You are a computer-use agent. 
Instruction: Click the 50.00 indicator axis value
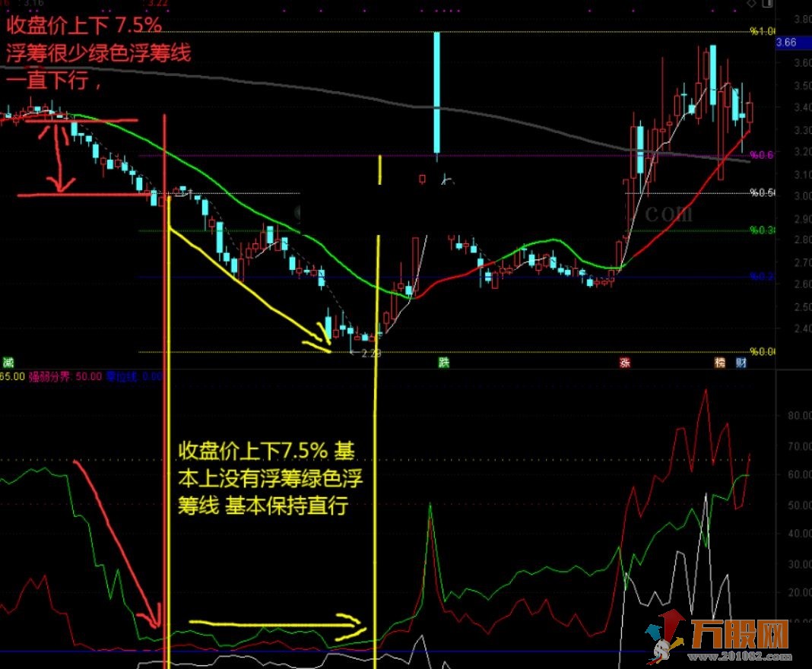click(x=799, y=505)
